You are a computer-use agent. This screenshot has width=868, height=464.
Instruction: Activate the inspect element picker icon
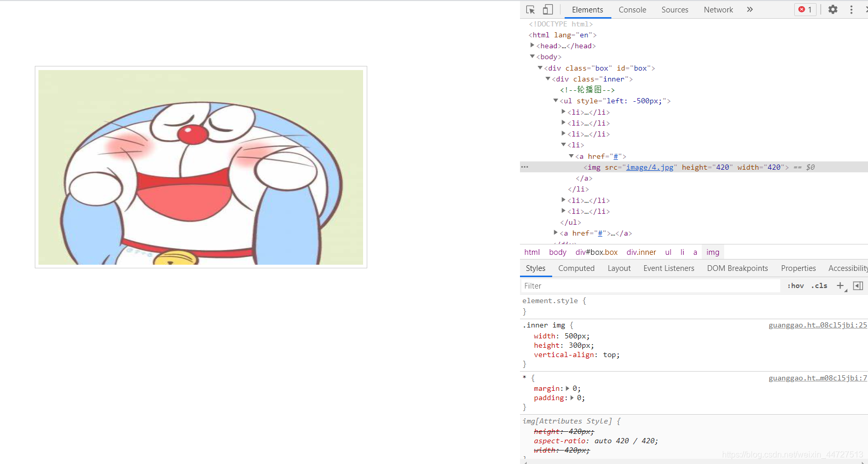point(530,9)
